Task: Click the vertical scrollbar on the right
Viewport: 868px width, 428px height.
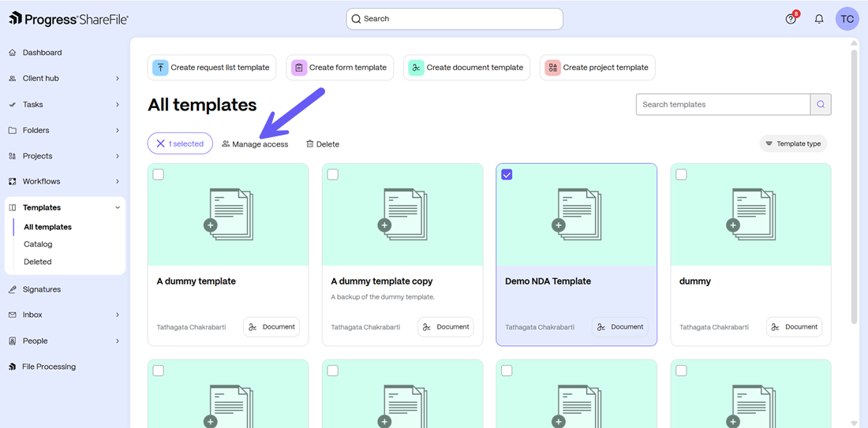Action: coord(854,186)
